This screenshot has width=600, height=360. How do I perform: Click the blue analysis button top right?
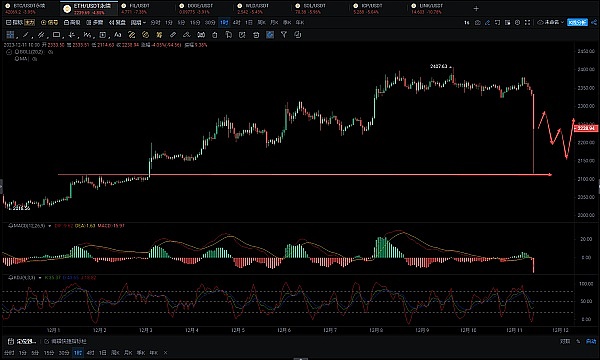(577, 23)
